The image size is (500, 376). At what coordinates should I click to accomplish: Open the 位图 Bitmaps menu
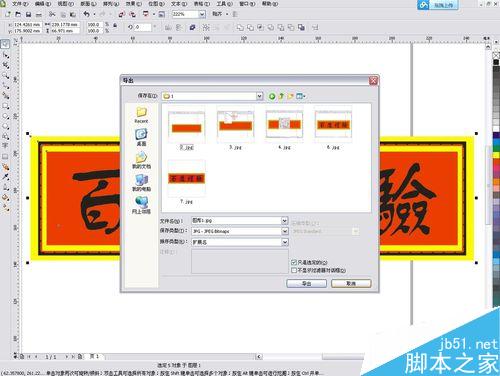tap(156, 4)
